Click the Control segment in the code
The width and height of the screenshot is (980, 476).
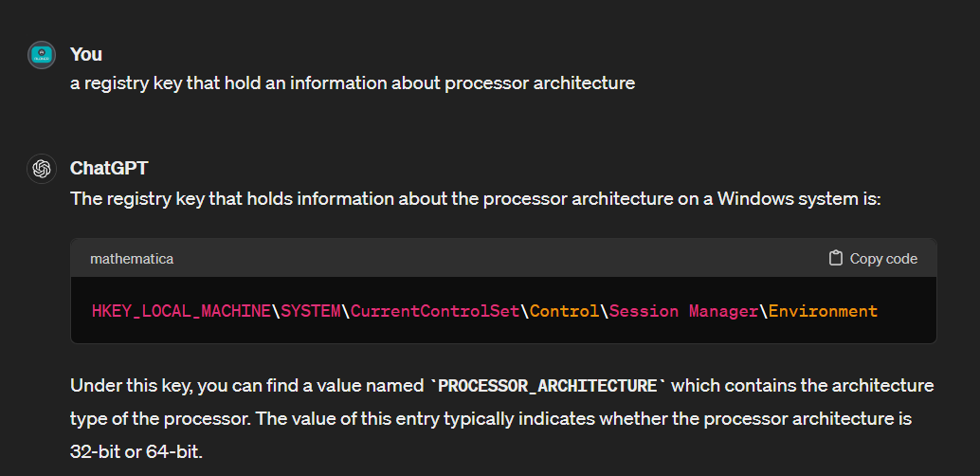click(x=564, y=311)
